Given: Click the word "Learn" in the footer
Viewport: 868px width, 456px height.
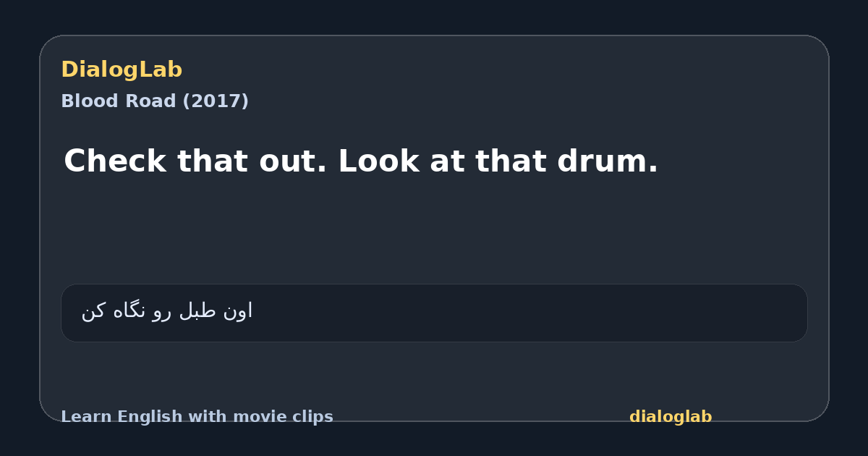Looking at the screenshot, I should coord(82,417).
